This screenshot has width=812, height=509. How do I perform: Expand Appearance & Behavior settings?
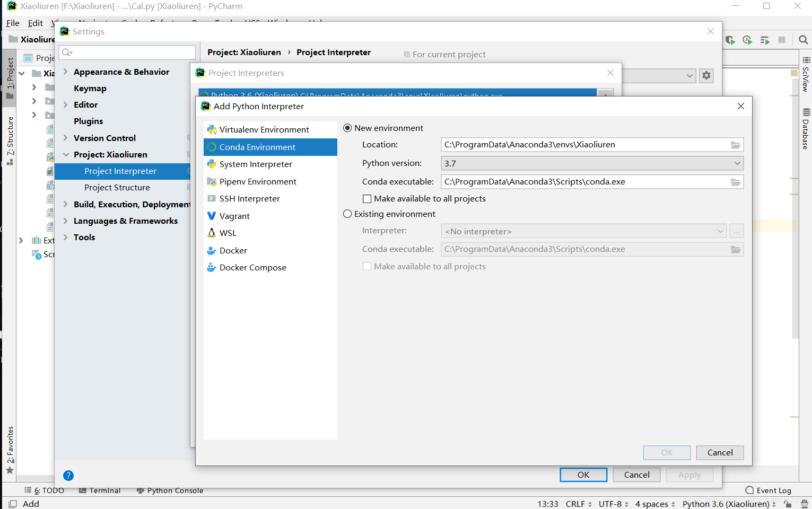66,72
